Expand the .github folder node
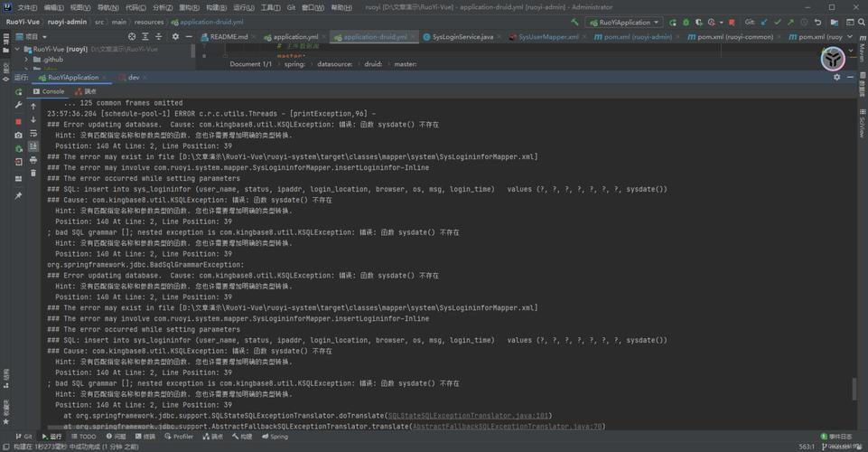The image size is (868, 452). tap(26, 60)
